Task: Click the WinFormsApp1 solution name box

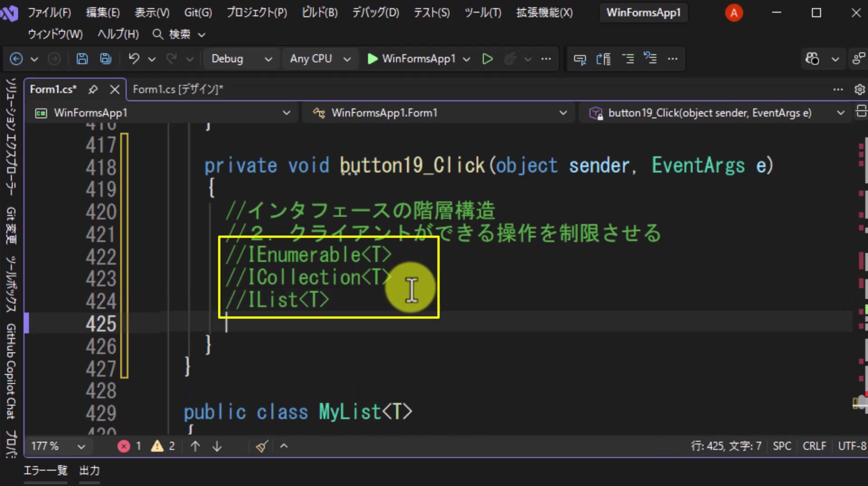Action: [x=643, y=12]
